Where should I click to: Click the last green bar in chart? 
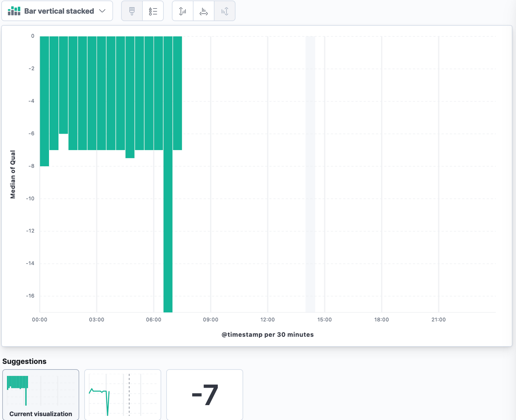tap(178, 93)
